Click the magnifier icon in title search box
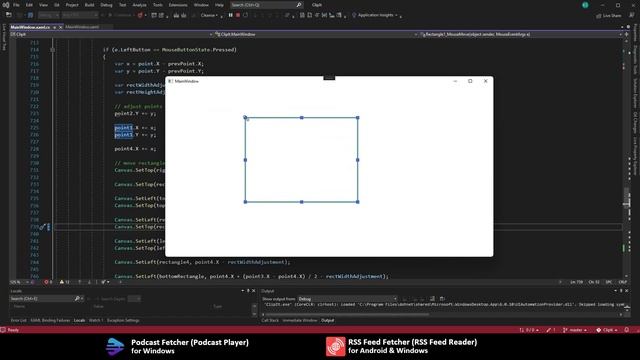 [299, 5]
